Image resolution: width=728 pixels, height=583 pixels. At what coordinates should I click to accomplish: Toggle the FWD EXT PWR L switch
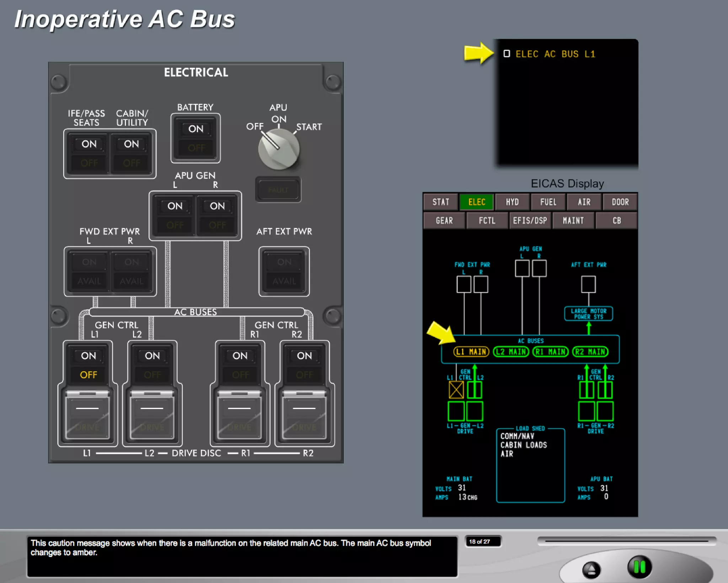click(x=89, y=271)
